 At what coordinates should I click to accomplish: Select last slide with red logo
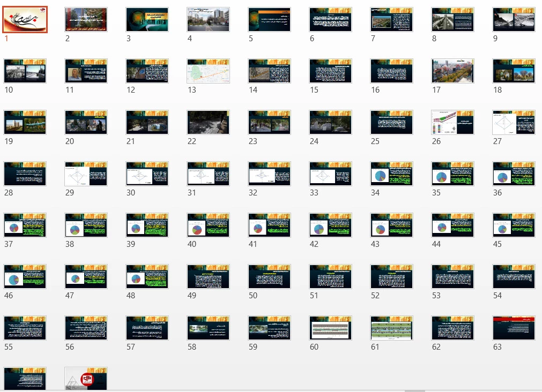point(86,379)
